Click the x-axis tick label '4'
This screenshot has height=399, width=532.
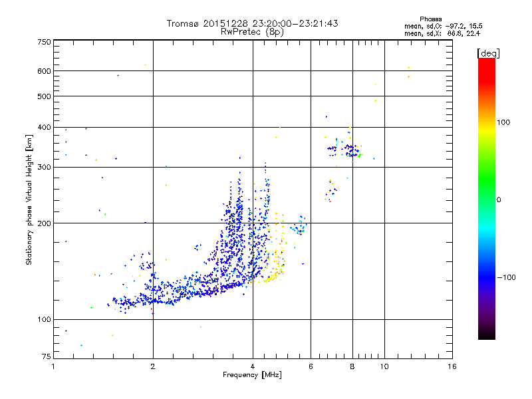point(253,366)
